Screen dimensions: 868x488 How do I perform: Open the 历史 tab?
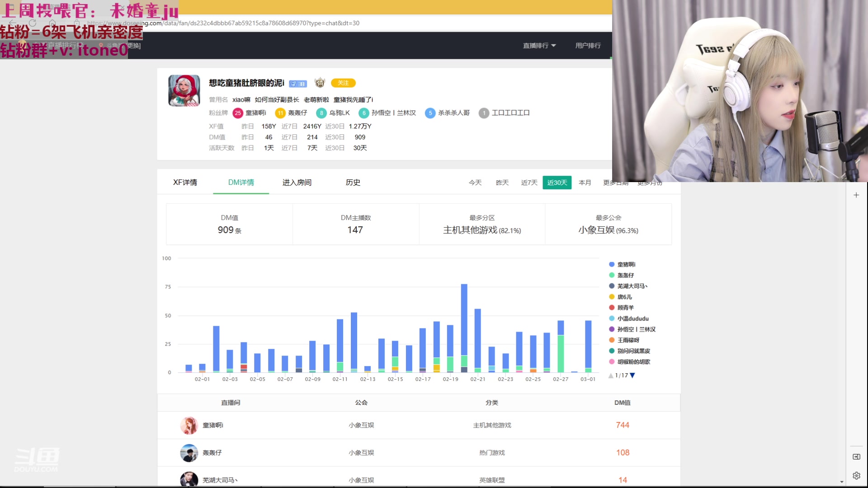click(x=353, y=183)
